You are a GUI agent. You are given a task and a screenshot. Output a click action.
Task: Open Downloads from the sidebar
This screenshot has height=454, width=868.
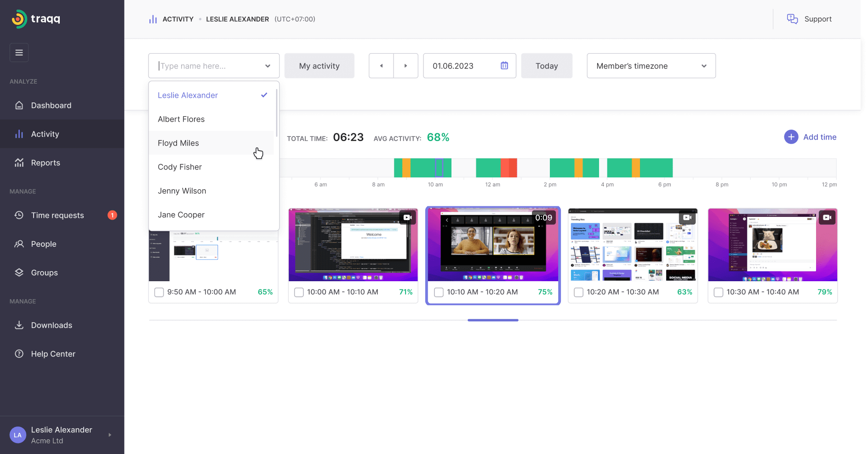51,325
